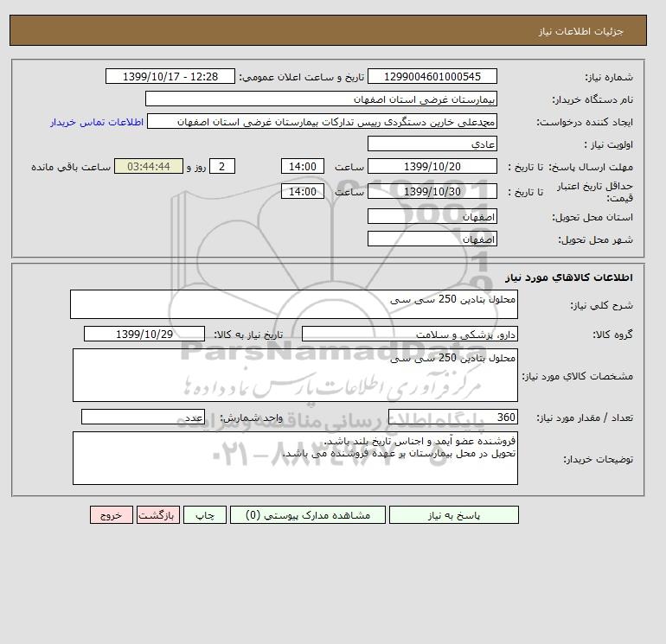
Task: Open اطلاعات تماس خریدار link
Action: pos(97,122)
